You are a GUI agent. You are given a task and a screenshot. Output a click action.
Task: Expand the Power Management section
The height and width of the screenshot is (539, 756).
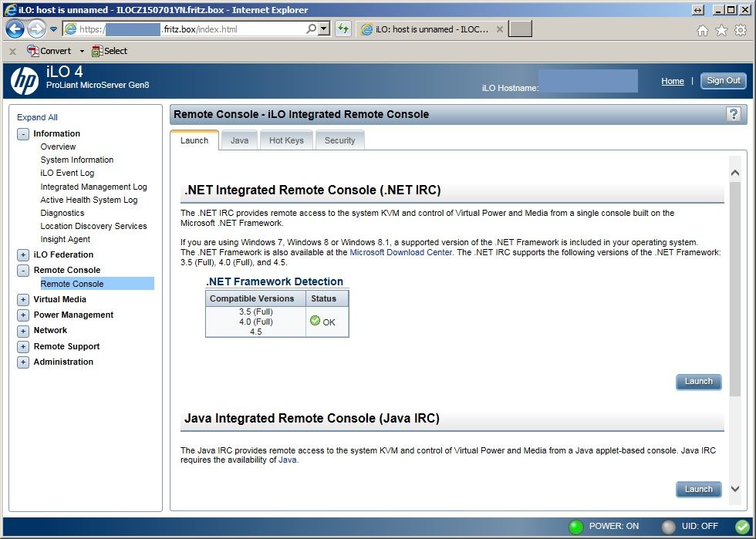point(22,315)
